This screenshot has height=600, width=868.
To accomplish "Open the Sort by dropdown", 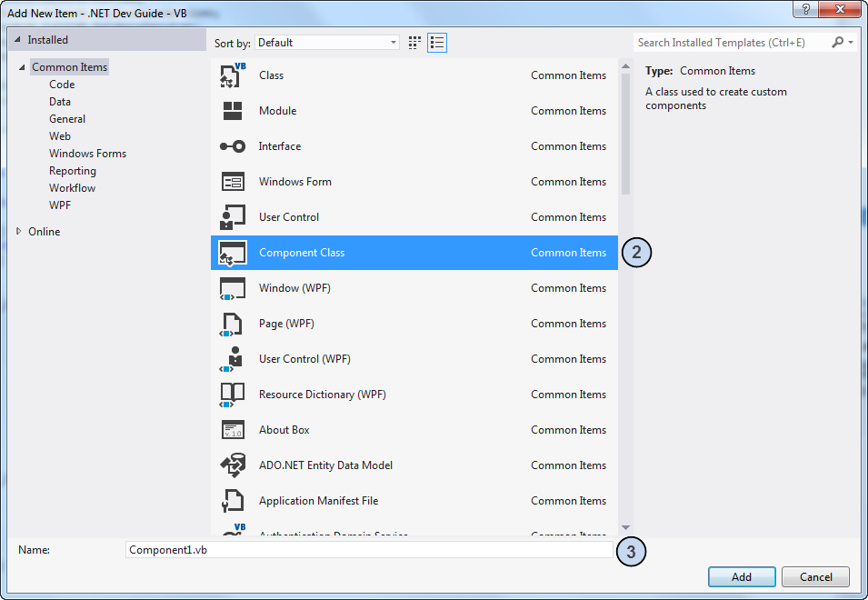I will [327, 43].
